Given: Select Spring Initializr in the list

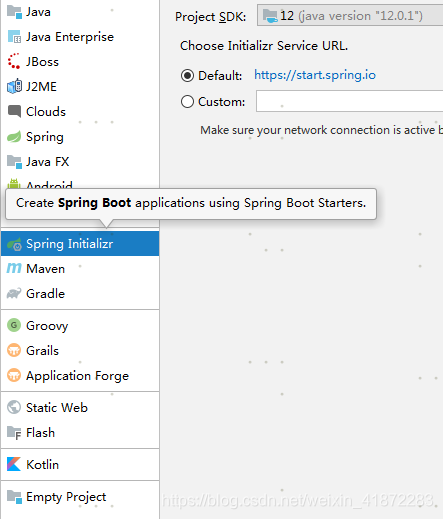Looking at the screenshot, I should [80, 244].
